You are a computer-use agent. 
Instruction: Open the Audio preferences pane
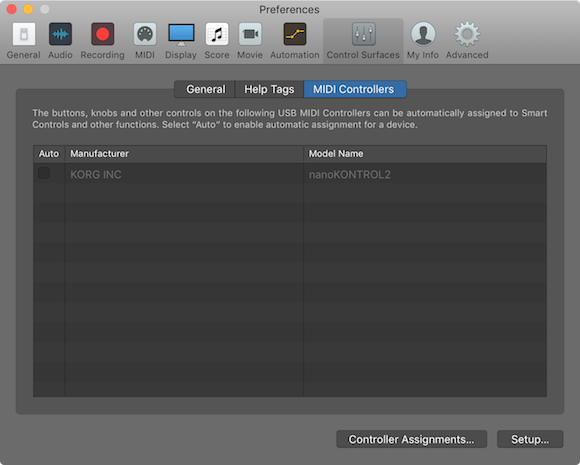coord(60,40)
